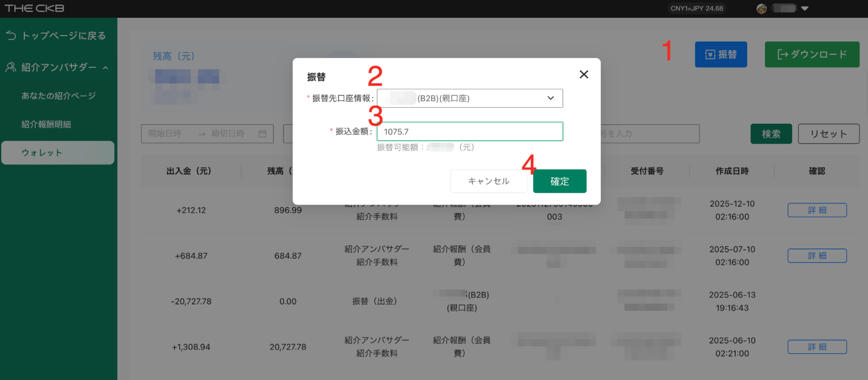Click the +1,308.94 amount cell
868x380 pixels.
pos(191,347)
